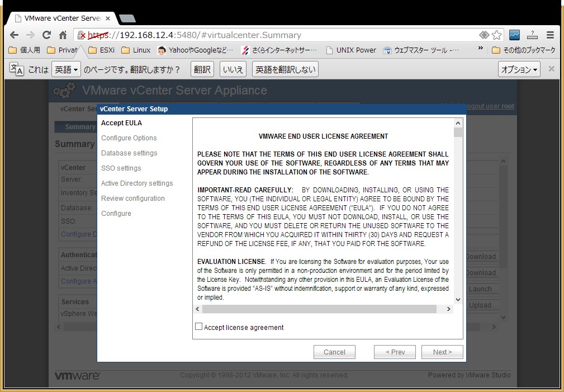Reload the page with the refresh icon
This screenshot has height=392, width=564.
46,35
